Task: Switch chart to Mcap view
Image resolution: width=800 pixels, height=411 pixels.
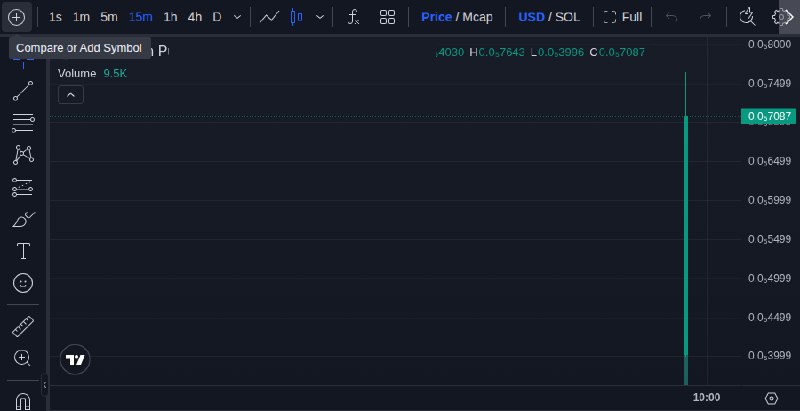Action: (478, 17)
